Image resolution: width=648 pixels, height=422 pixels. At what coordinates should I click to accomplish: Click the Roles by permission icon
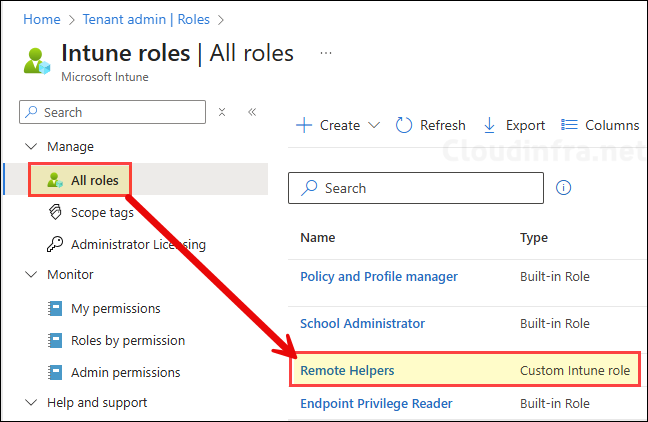coord(55,340)
